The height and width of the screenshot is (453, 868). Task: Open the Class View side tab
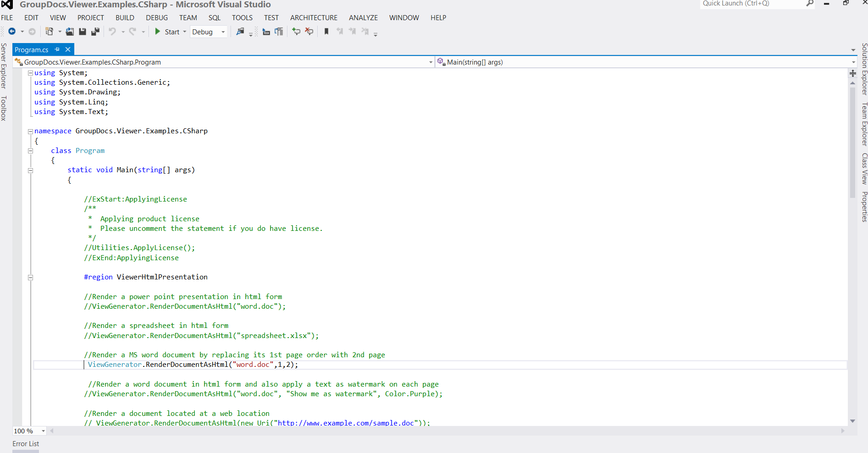pos(864,169)
